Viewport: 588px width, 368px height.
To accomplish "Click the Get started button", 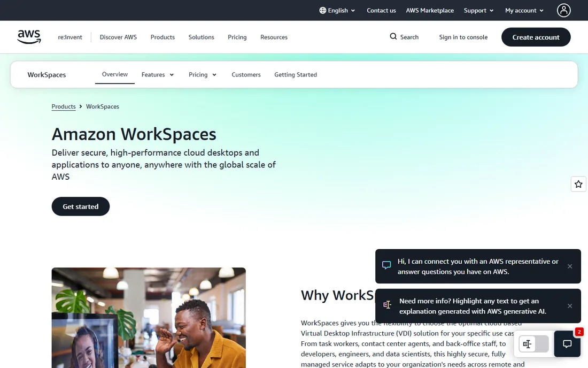I will pos(81,206).
